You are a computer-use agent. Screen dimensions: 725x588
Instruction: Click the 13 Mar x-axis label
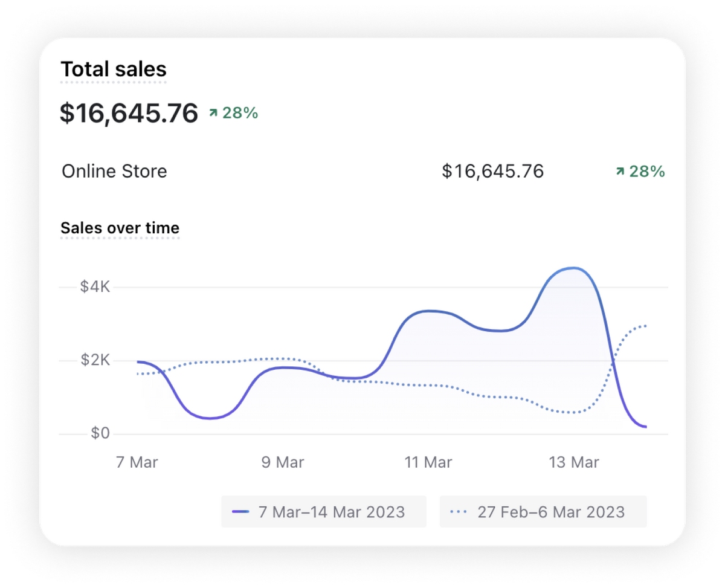[574, 462]
